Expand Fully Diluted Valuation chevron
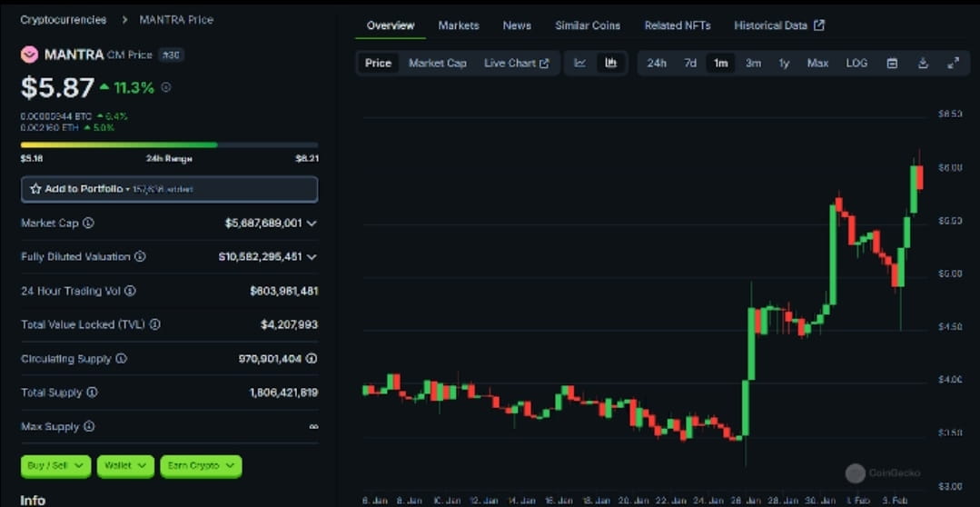 click(312, 257)
